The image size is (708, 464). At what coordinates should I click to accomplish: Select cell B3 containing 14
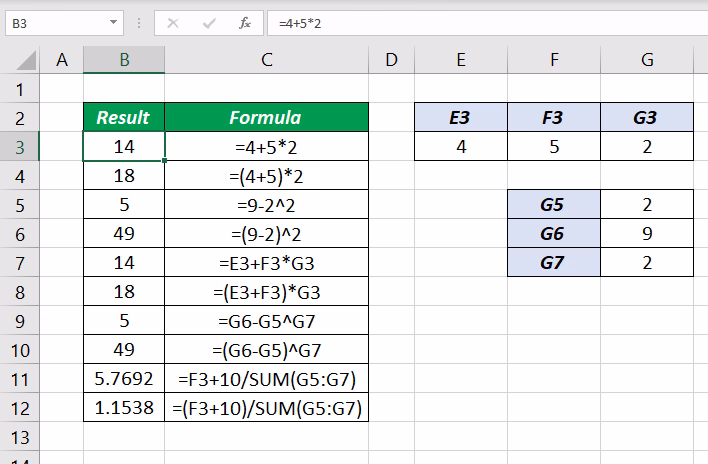pyautogui.click(x=124, y=146)
